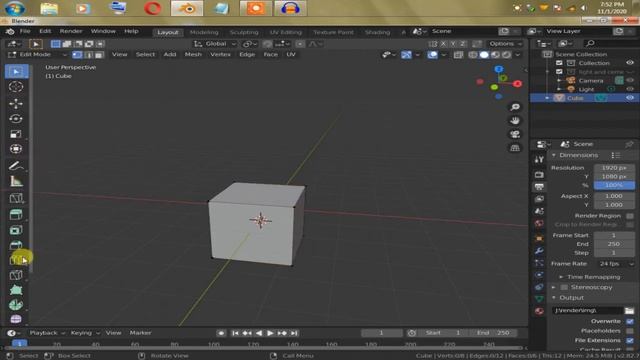
Task: Select the Cursor tool
Action: [16, 87]
